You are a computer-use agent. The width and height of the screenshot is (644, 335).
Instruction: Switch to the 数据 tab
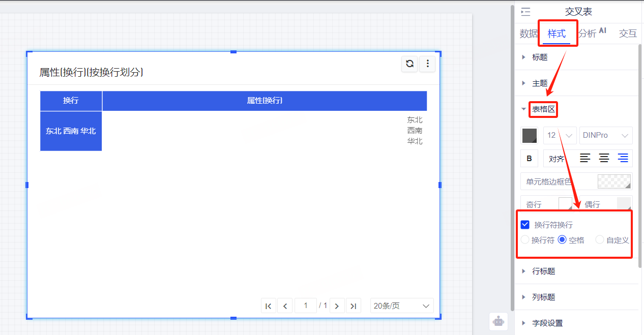coord(529,34)
